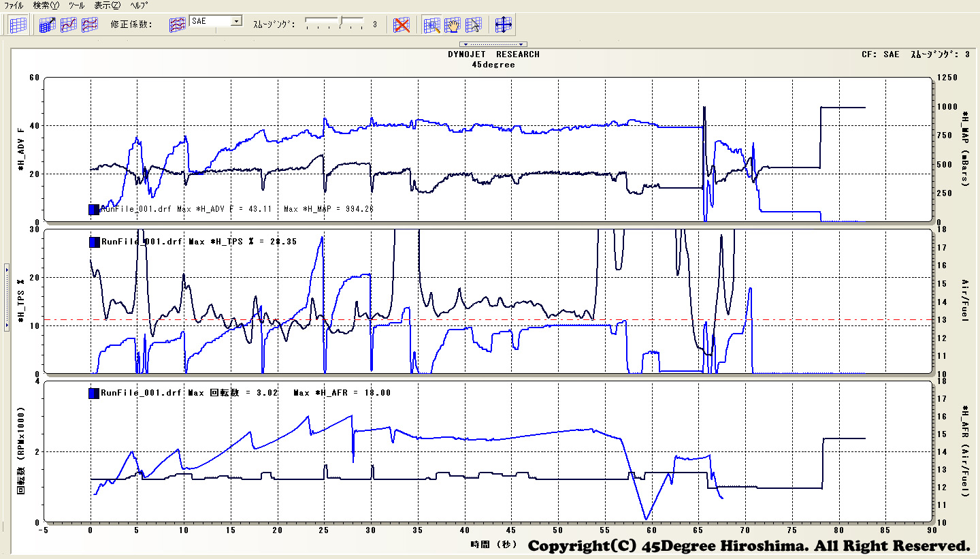Viewport: 980px width, 559px height.
Task: Click the red X delete graph icon
Action: click(402, 25)
